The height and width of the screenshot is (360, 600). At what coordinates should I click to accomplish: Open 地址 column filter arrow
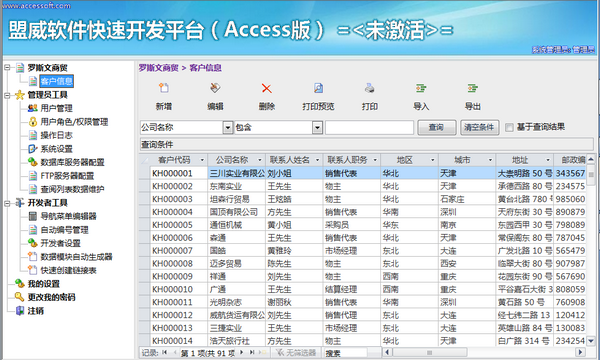click(x=548, y=160)
